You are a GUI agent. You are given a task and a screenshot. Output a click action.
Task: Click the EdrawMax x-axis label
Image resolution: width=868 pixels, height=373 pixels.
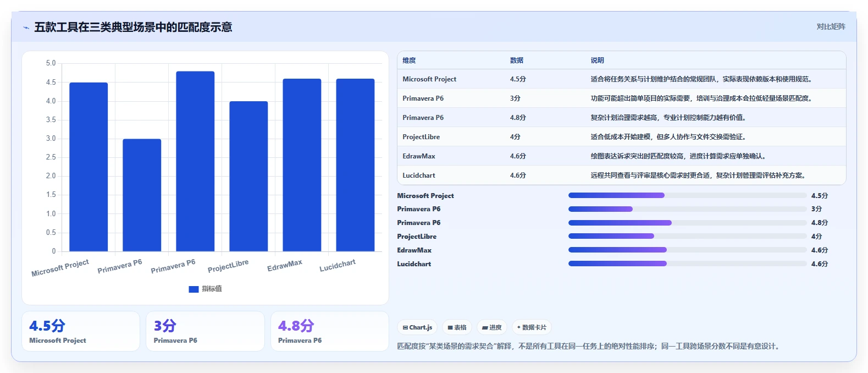(285, 266)
